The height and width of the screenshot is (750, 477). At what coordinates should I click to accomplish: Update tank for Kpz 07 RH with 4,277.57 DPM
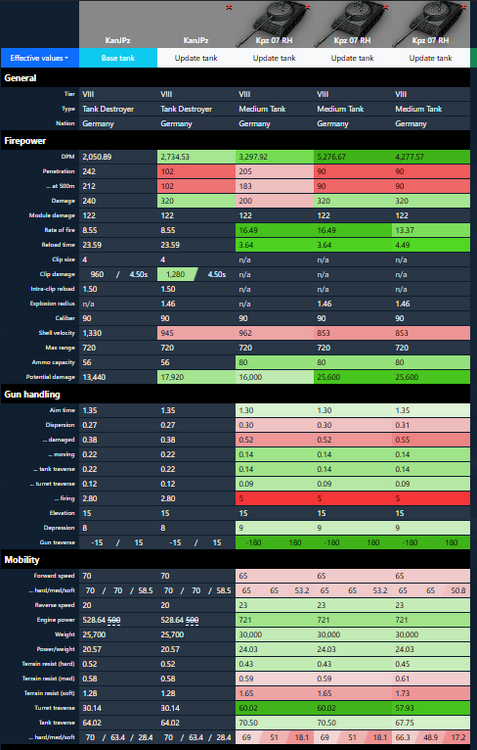coord(431,58)
